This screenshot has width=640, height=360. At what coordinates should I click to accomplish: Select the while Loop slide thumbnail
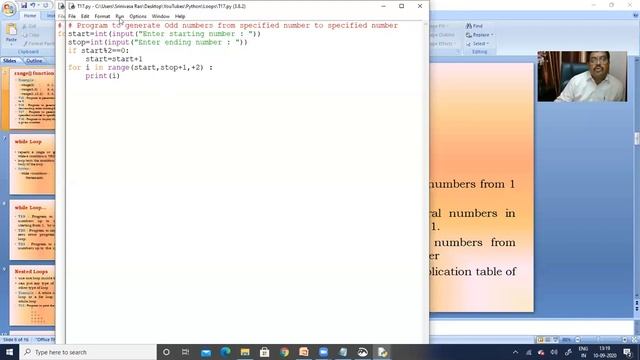click(32, 164)
